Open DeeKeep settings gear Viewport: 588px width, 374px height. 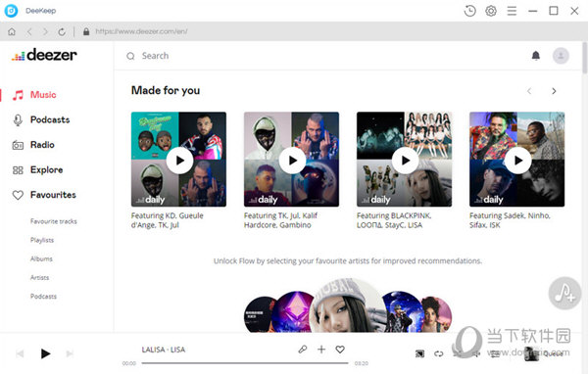[x=491, y=11]
